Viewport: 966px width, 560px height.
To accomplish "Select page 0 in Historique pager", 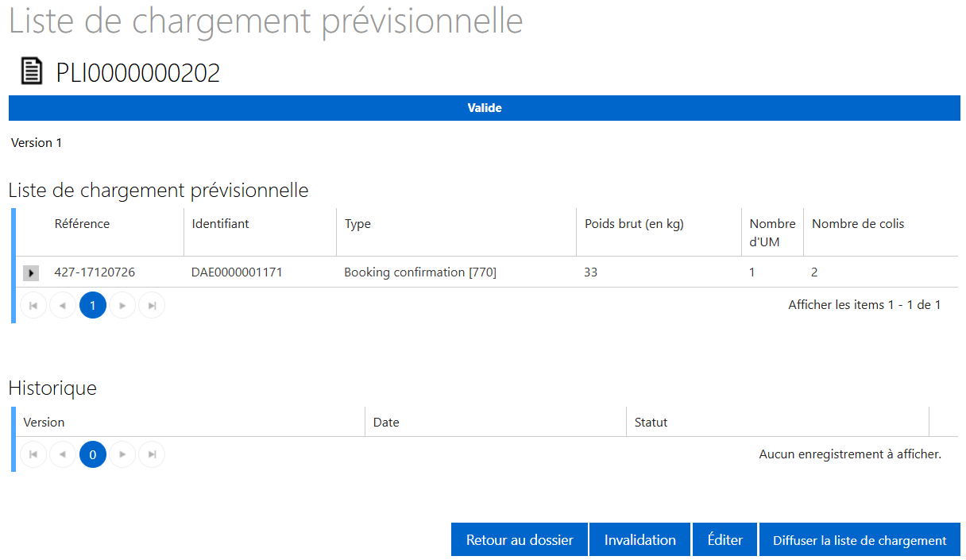I will tap(93, 454).
